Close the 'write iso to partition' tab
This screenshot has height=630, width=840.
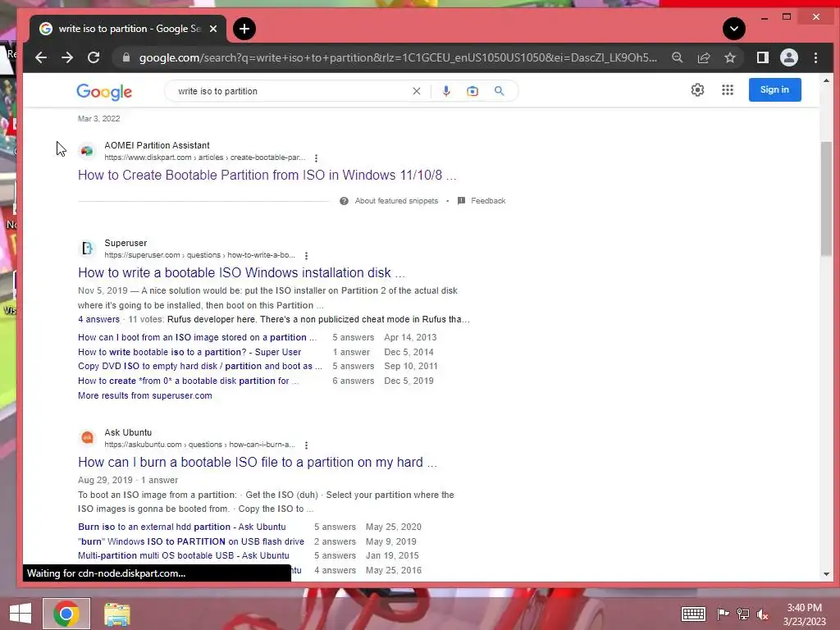point(213,29)
